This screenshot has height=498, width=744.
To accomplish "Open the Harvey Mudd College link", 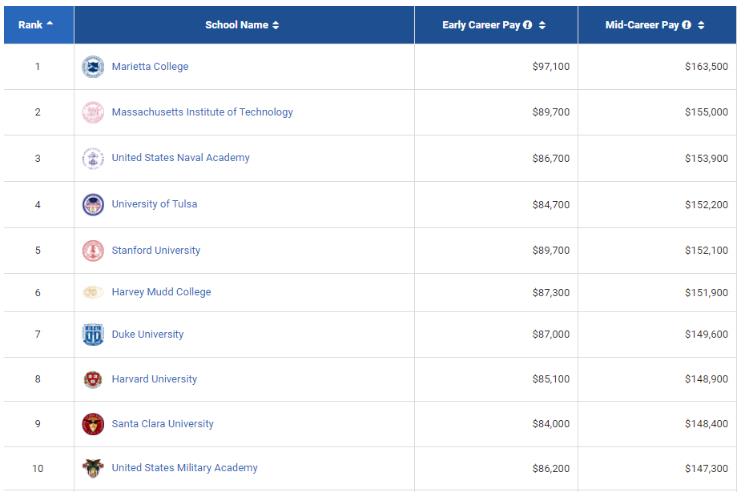I will tap(161, 292).
